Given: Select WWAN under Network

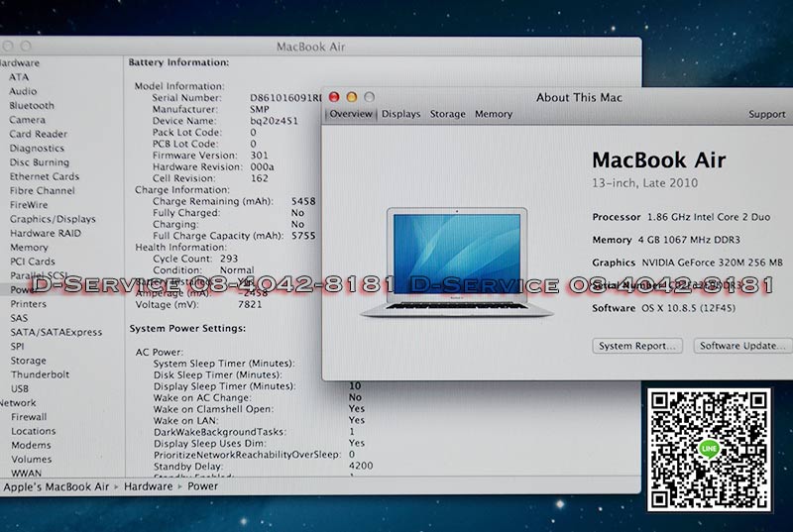Looking at the screenshot, I should [x=27, y=474].
